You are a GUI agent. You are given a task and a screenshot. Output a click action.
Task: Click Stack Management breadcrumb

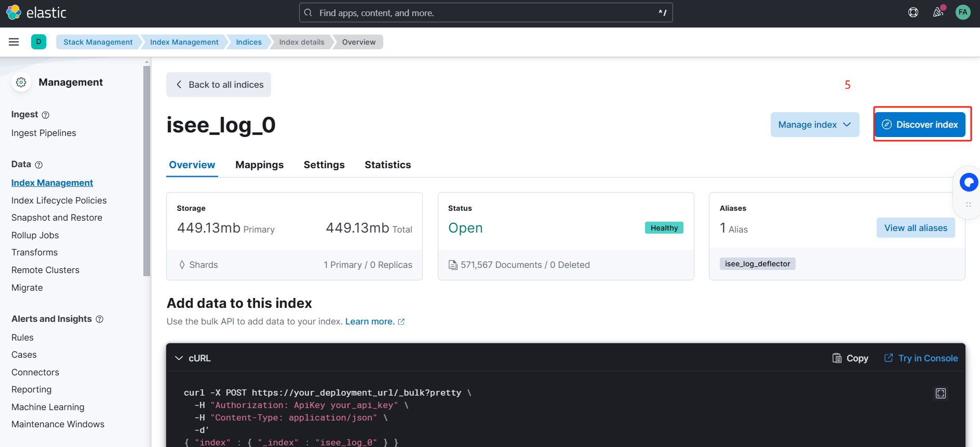click(x=98, y=42)
